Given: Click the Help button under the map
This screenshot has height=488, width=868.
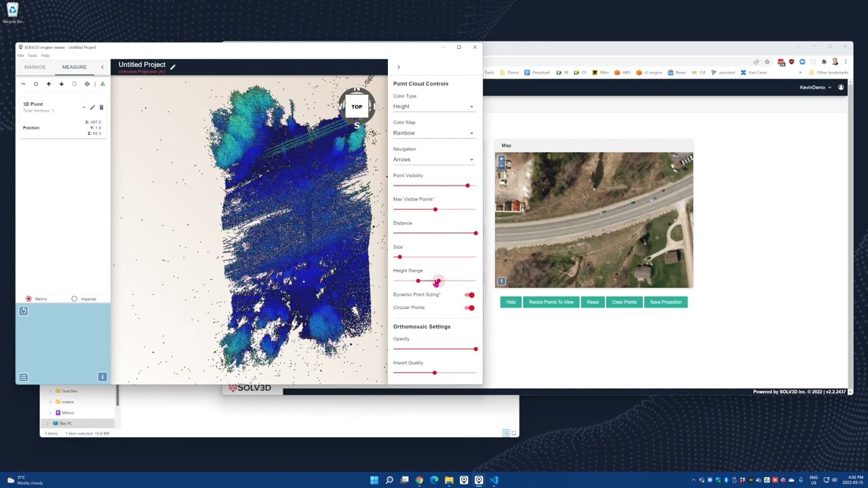Looking at the screenshot, I should [x=511, y=302].
